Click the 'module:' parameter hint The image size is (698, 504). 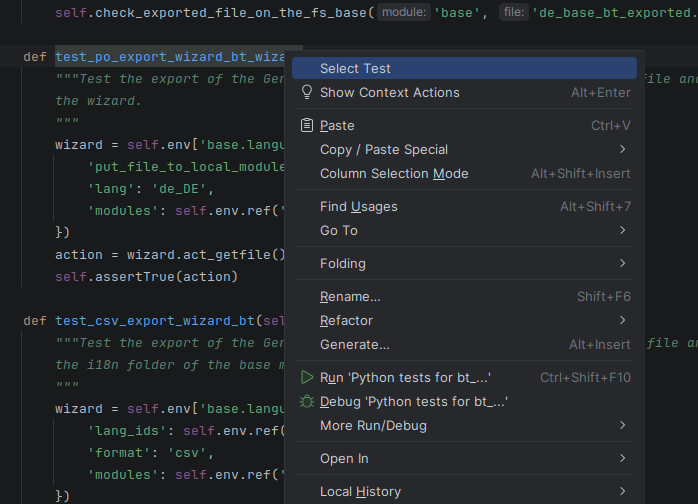tap(404, 12)
